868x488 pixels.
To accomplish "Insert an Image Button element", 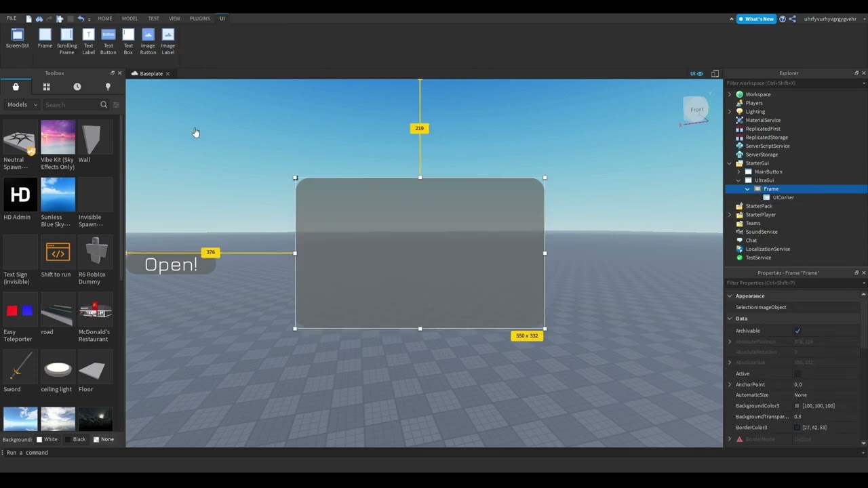I will coord(148,41).
